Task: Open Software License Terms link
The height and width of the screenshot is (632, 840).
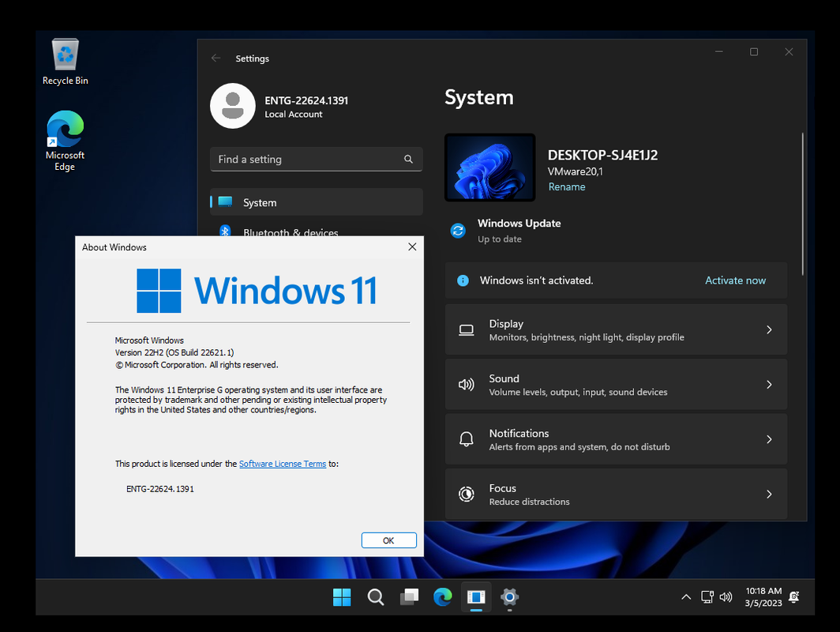Action: (x=283, y=464)
